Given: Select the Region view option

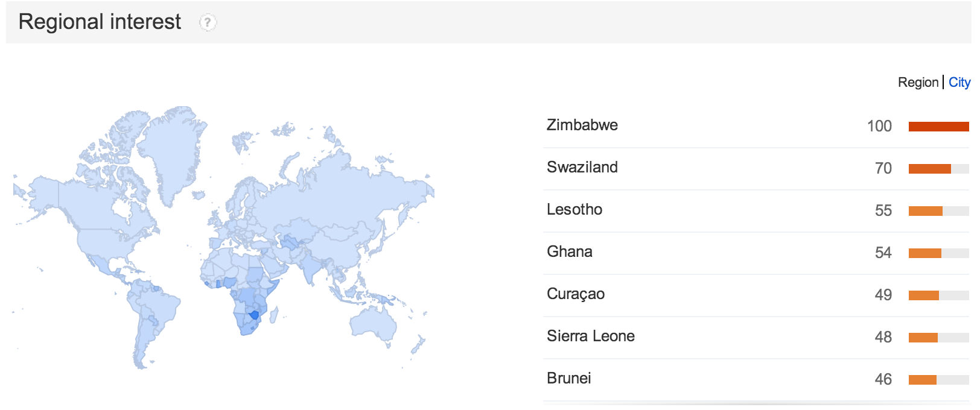Looking at the screenshot, I should tap(918, 82).
